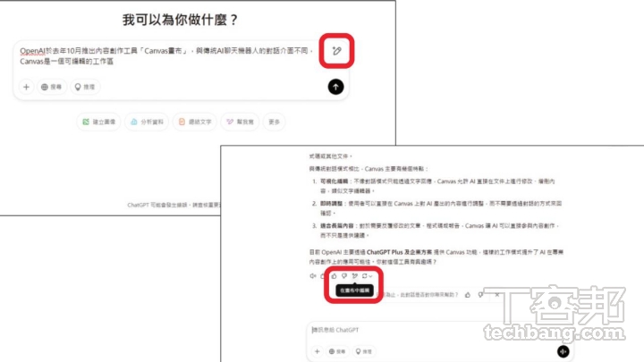Choose the 幫我寫 suggestion chip

point(241,122)
